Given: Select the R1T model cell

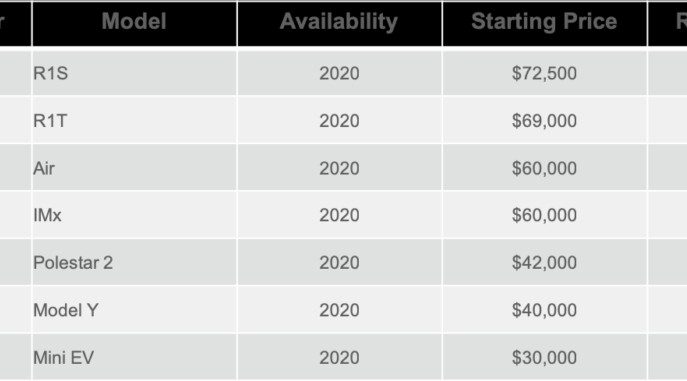Looking at the screenshot, I should [135, 120].
